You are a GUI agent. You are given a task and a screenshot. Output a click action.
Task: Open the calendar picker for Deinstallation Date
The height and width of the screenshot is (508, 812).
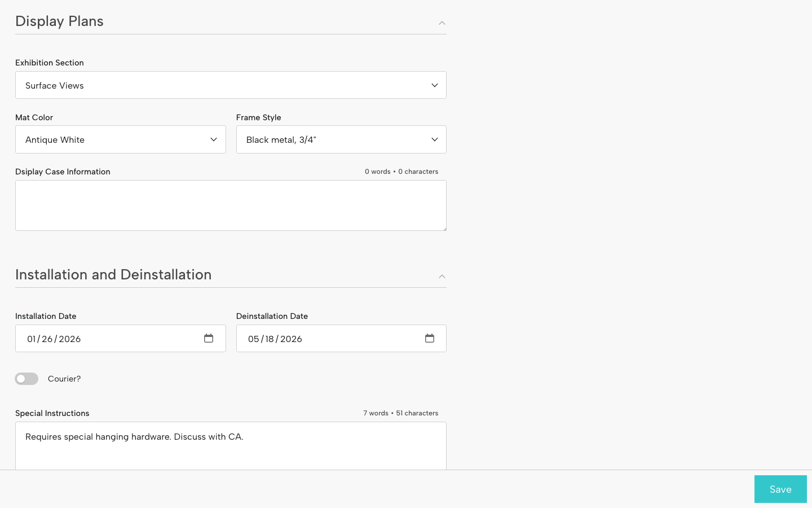pyautogui.click(x=430, y=338)
